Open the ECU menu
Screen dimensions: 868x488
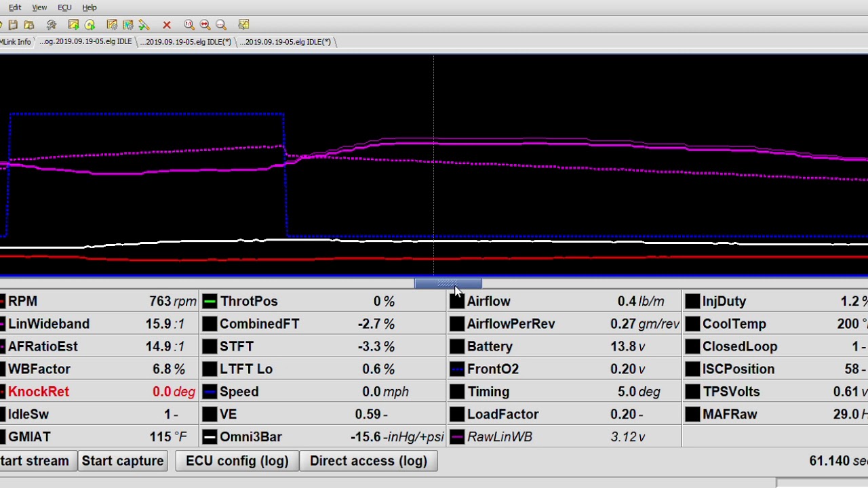[x=64, y=7]
